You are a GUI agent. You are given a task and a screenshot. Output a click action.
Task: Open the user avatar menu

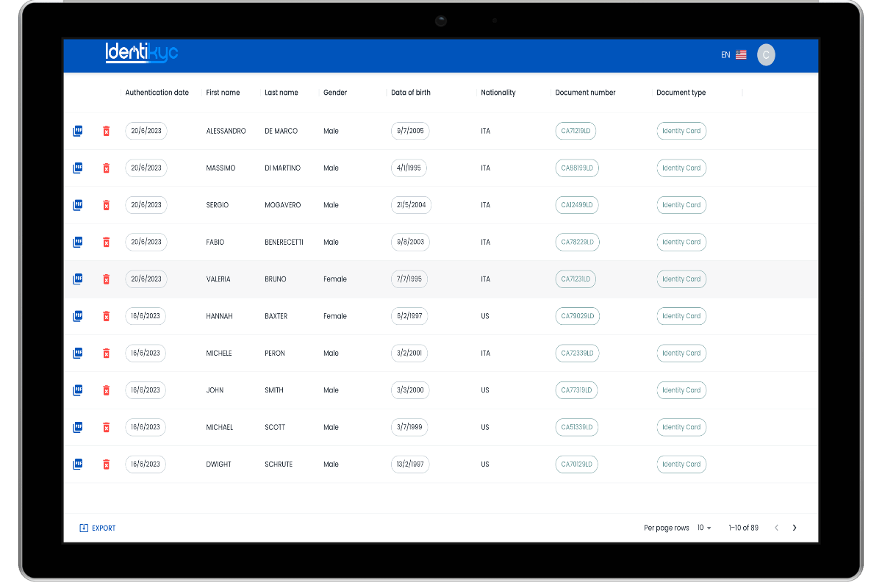(x=766, y=55)
